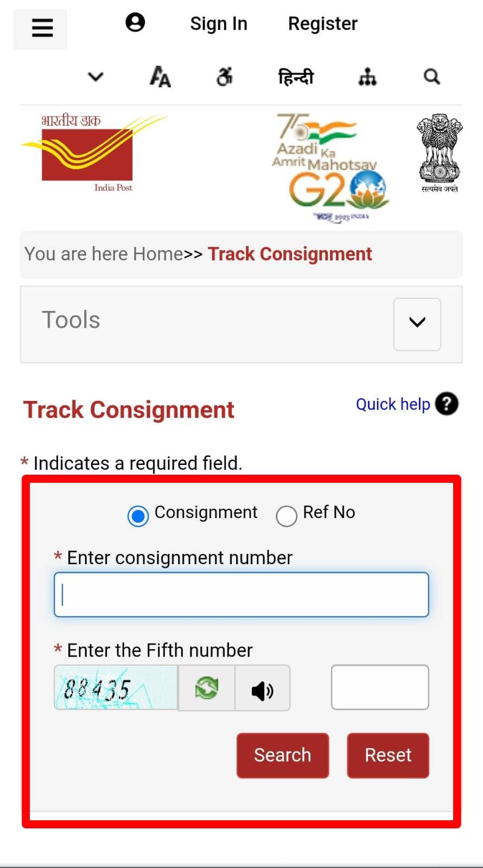Click the captcha answer input box
The height and width of the screenshot is (868, 483).
point(380,687)
